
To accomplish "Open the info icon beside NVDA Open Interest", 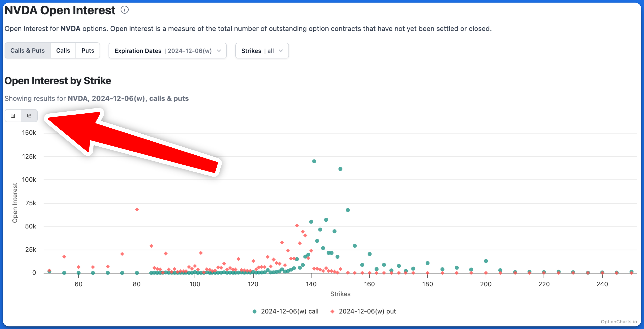I will click(x=124, y=10).
